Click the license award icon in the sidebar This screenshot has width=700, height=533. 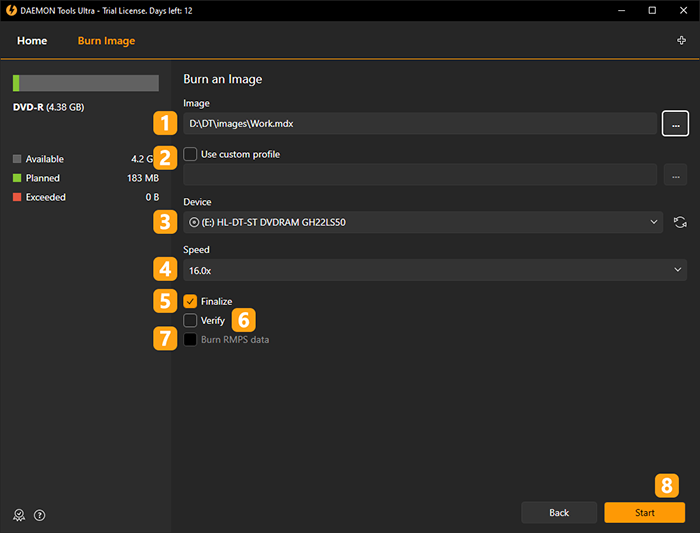click(x=19, y=515)
